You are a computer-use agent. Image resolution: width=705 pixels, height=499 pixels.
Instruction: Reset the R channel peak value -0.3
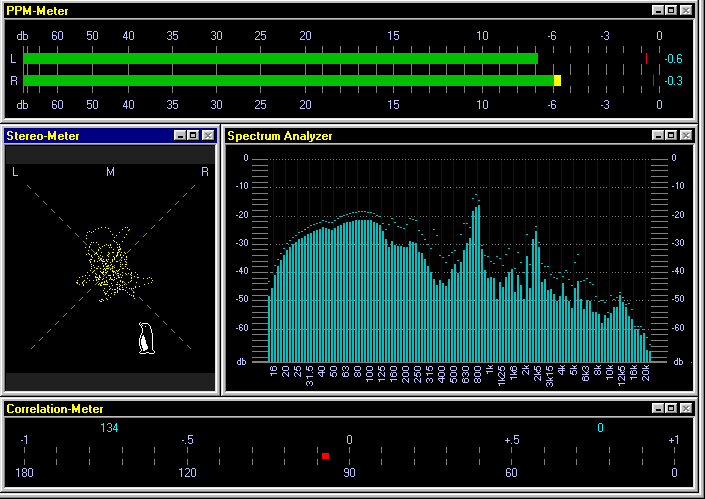674,80
